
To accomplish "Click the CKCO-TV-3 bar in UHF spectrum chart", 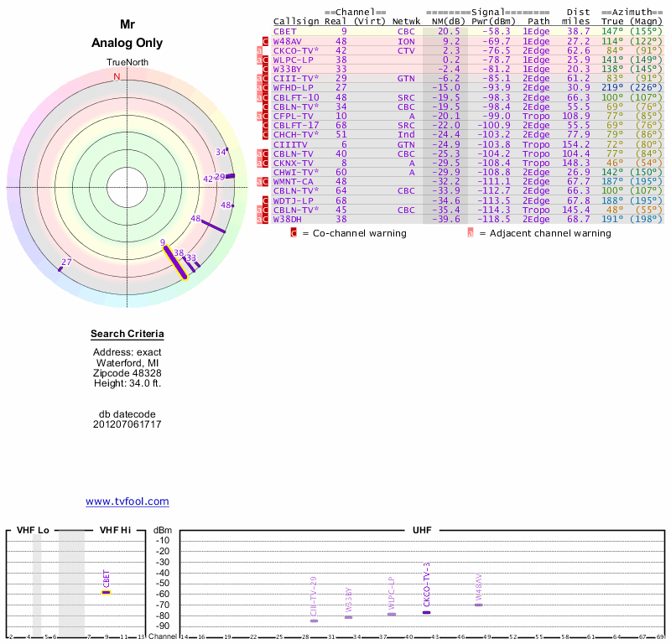I will (x=426, y=612).
